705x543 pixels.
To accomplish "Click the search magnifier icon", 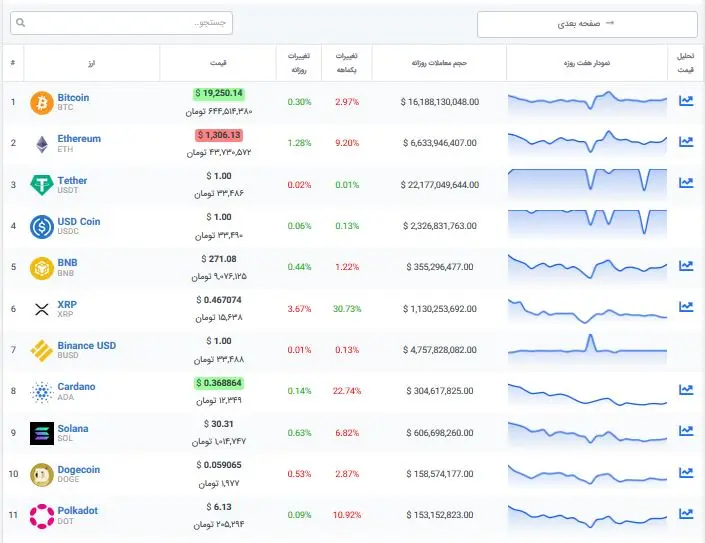I will [21, 22].
